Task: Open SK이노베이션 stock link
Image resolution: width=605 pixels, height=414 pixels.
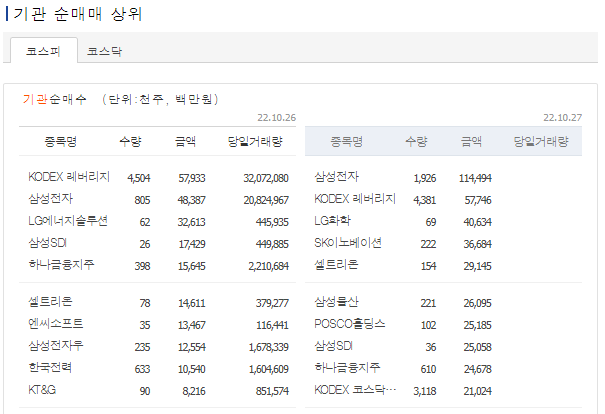Action: [x=348, y=243]
